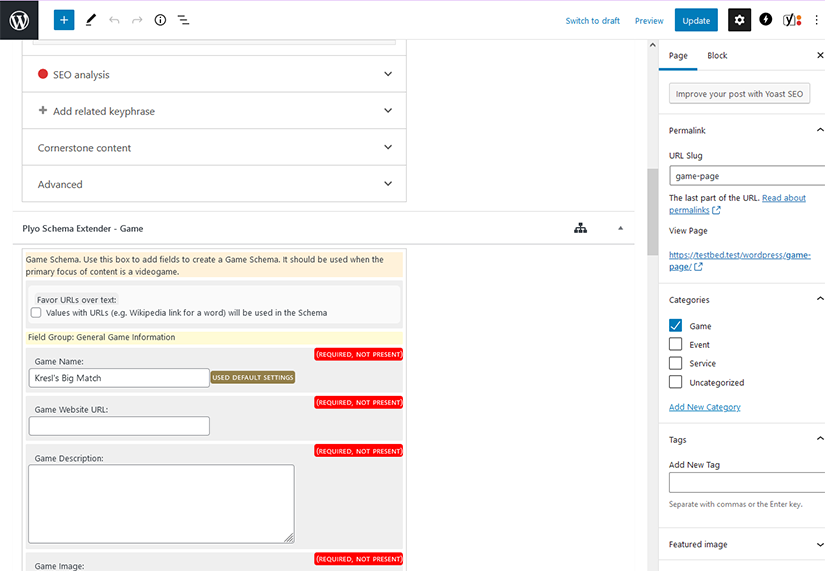825x571 pixels.
Task: Click the WordPress logo icon
Action: pos(19,20)
